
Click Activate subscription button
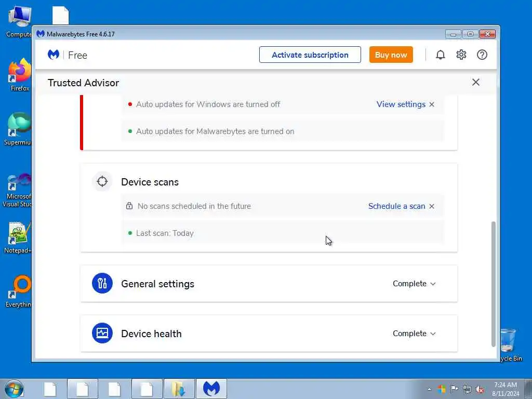point(310,55)
